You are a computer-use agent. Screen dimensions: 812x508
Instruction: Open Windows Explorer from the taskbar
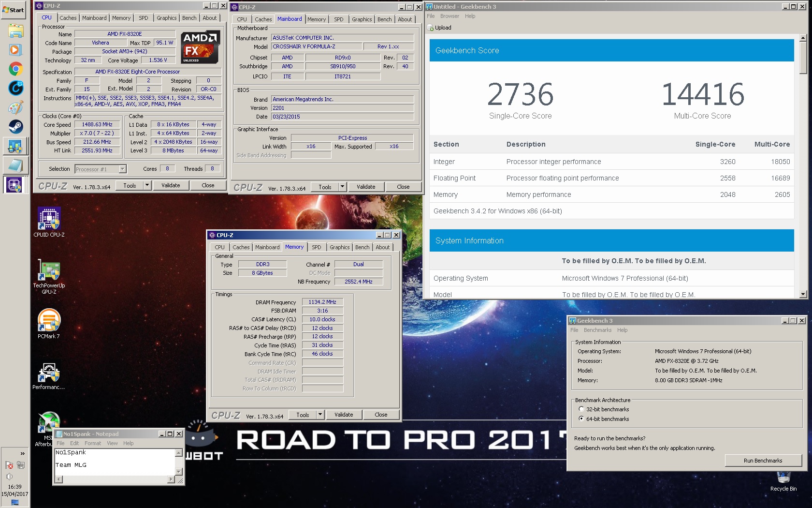[x=15, y=31]
